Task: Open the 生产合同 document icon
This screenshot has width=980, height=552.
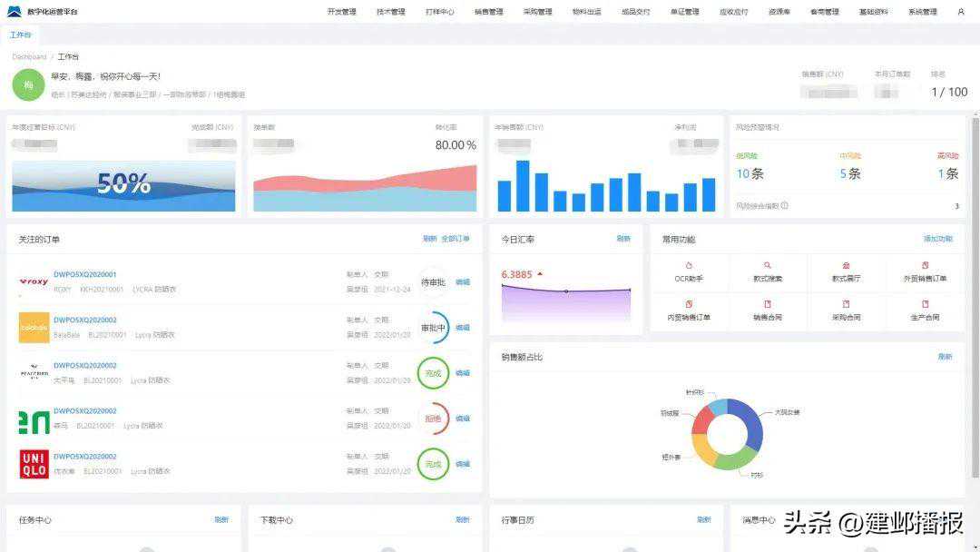Action: 925,305
